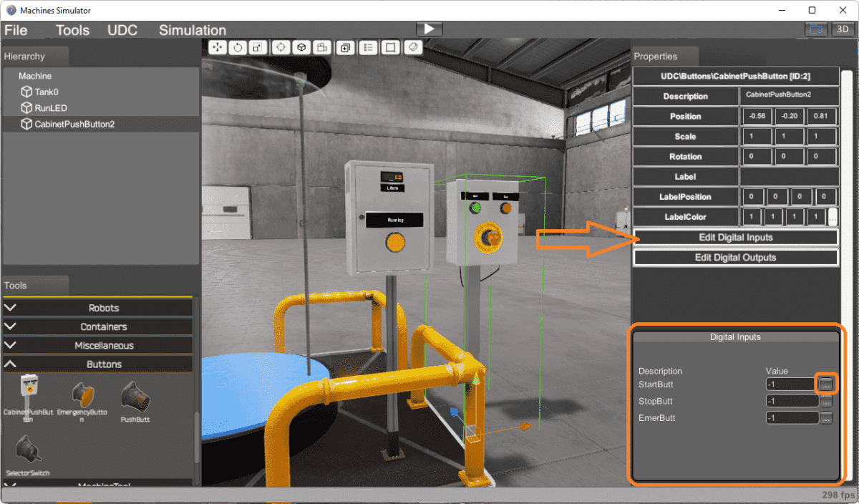The width and height of the screenshot is (859, 504).
Task: Activate the camera icon in the toolbar
Action: [321, 47]
